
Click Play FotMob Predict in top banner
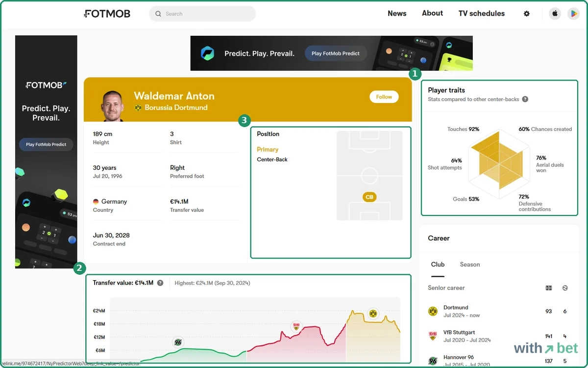click(336, 53)
